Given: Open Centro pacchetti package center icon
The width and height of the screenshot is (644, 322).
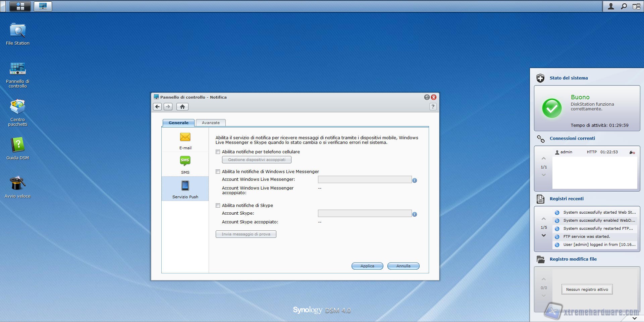Looking at the screenshot, I should (17, 107).
